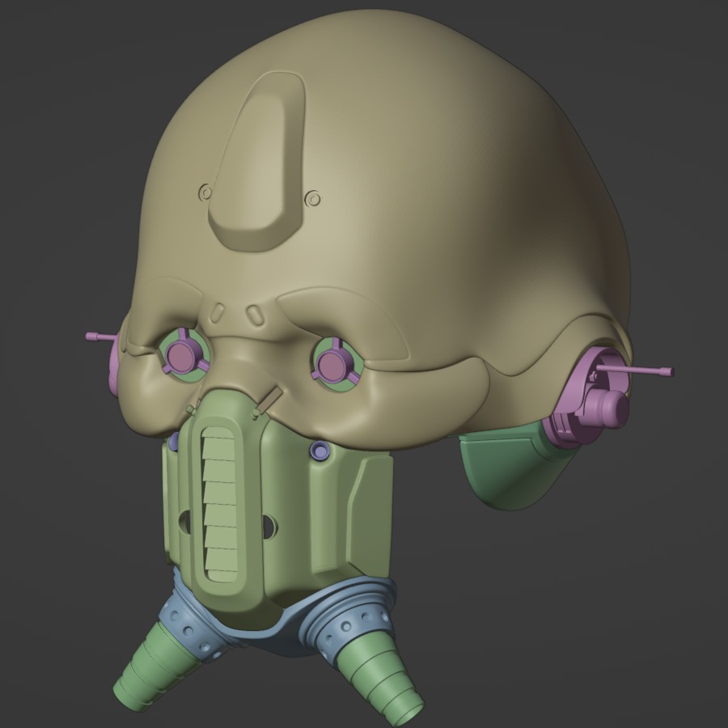
Task: Select the raised crest on helmet forehead
Action: 256,162
